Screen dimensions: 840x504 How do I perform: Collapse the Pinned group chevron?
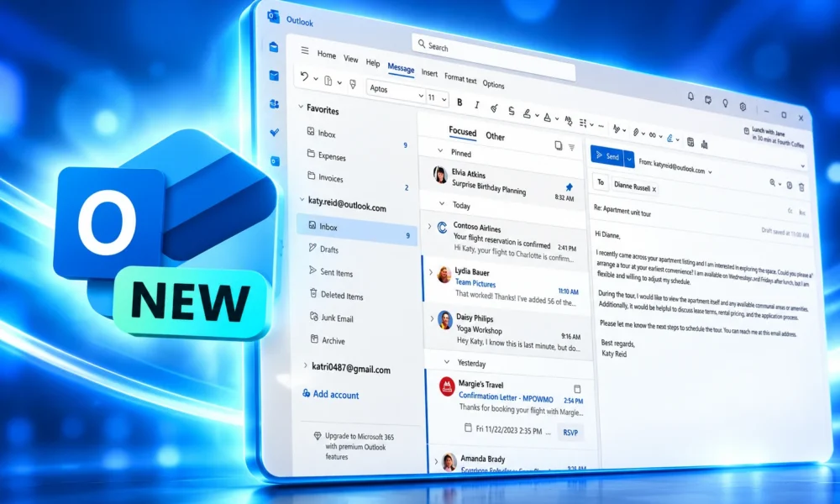(x=440, y=151)
